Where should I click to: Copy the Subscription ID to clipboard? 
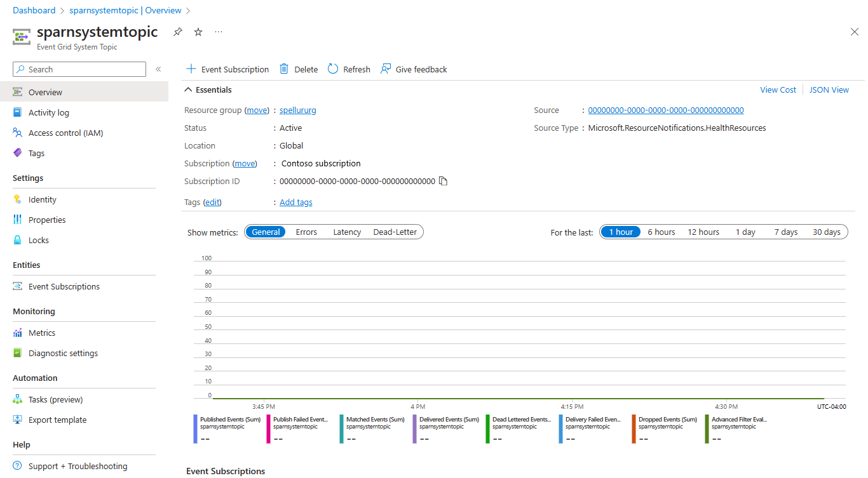coord(444,182)
